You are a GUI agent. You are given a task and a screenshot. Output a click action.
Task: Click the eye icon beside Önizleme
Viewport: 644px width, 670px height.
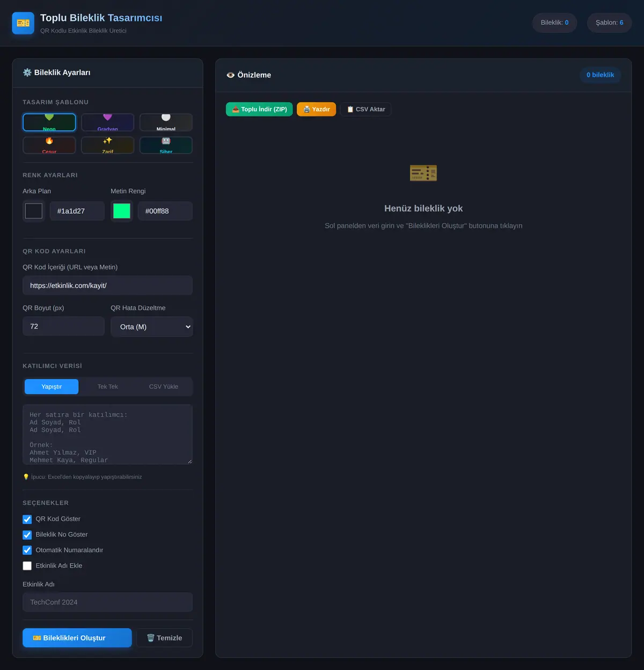231,75
